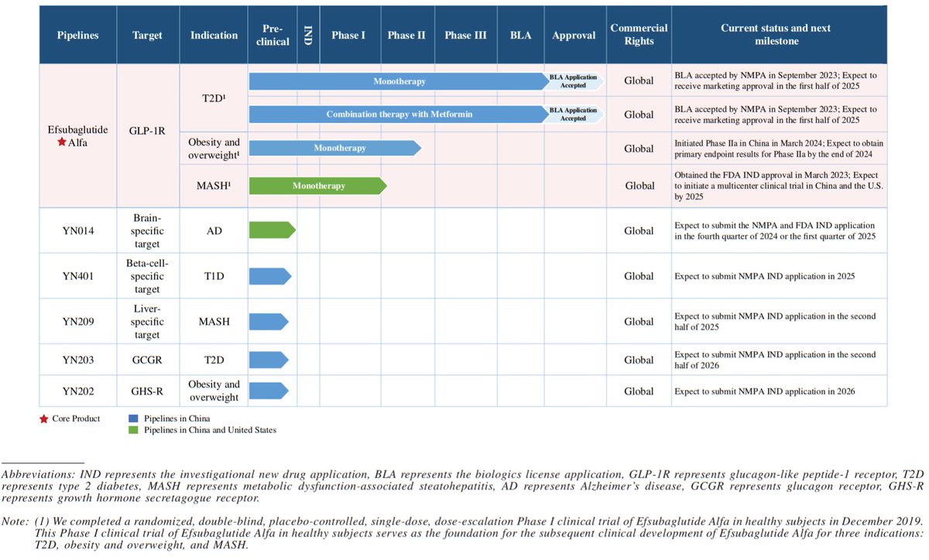Select YN014 NMPA and FDA IND milestone text
Screen dimensions: 929x560
point(776,230)
